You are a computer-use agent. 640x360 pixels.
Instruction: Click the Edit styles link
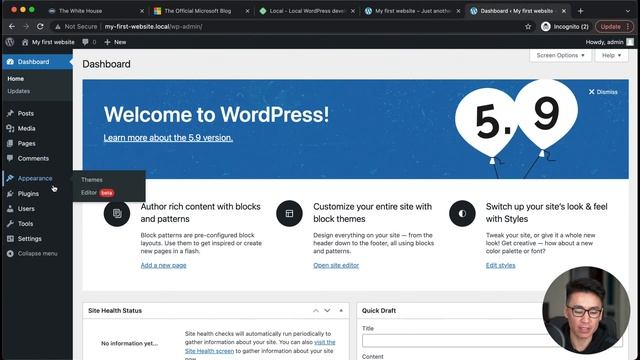click(x=500, y=265)
